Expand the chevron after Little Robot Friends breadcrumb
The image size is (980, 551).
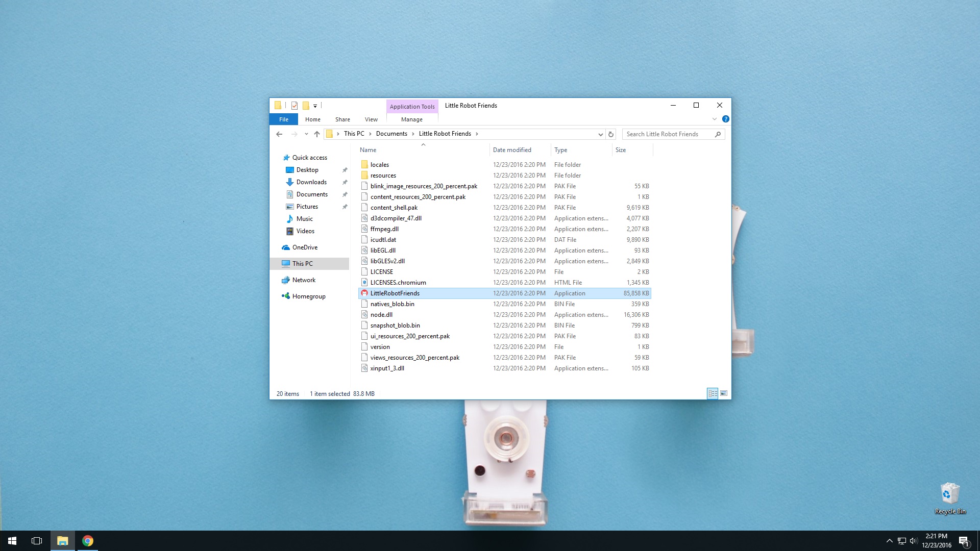(x=477, y=134)
